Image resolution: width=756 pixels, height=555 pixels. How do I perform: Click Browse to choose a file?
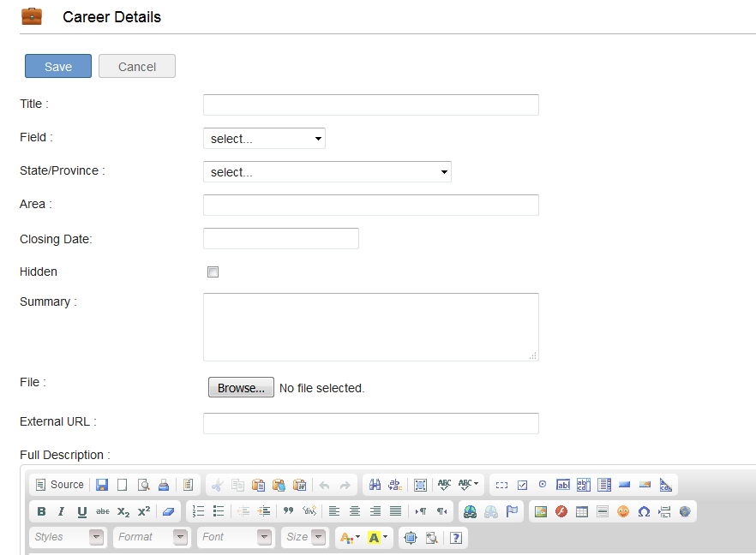click(241, 387)
